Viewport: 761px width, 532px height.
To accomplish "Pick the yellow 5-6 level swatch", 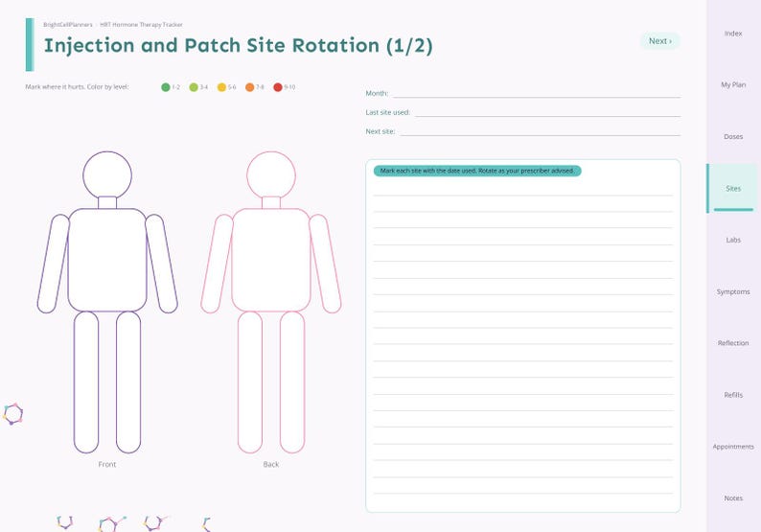I will 221,87.
